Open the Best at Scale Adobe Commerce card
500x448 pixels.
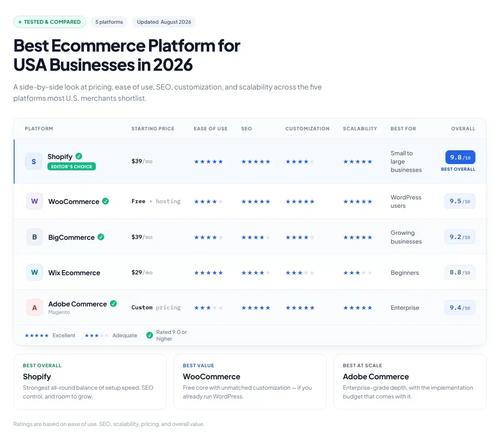pos(410,382)
